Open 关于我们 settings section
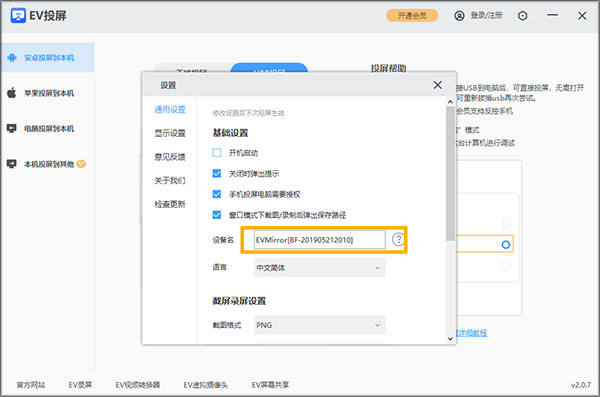 (x=170, y=180)
